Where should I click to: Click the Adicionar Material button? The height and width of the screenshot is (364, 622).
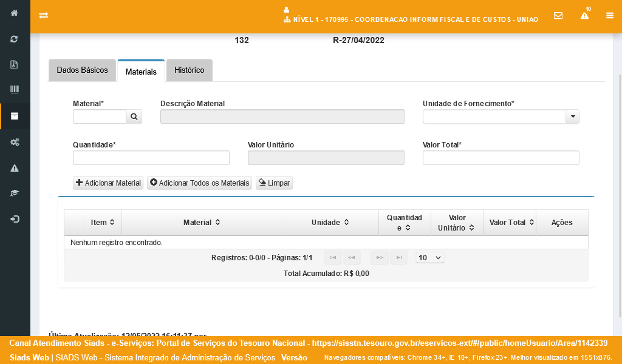point(108,183)
